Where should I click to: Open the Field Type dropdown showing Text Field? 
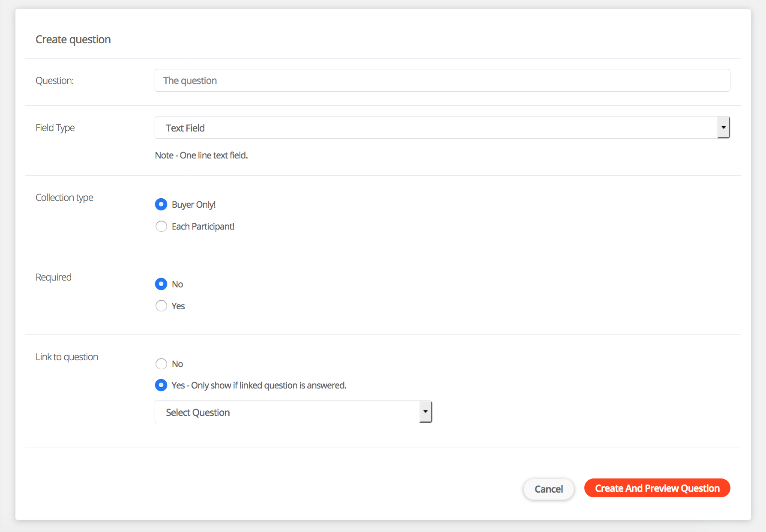coord(435,128)
